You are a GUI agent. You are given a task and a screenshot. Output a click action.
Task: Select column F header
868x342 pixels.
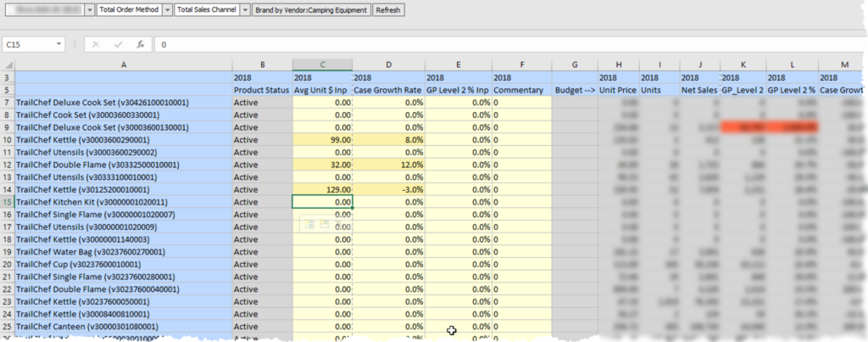point(522,64)
